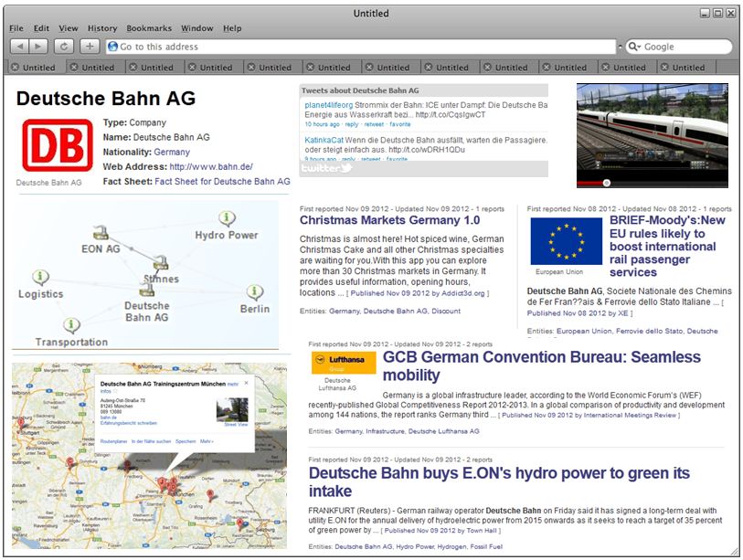Click 'In der Nähe suchen' in map popup
The image size is (743, 560).
[x=151, y=441]
